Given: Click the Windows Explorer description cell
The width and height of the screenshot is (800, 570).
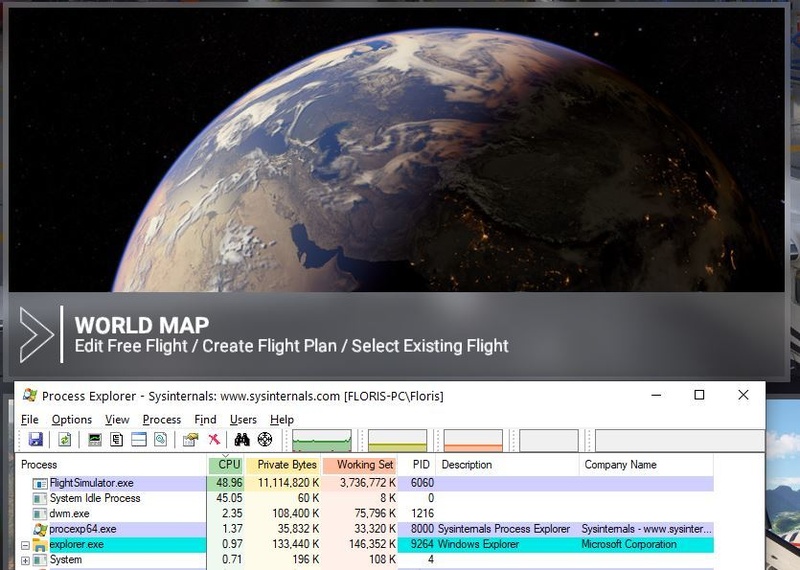Looking at the screenshot, I should click(x=478, y=544).
